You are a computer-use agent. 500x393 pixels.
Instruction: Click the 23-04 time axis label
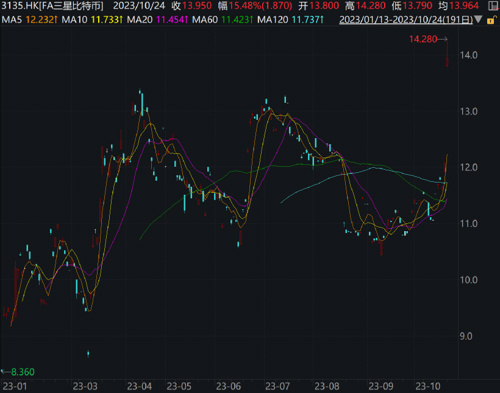click(139, 386)
